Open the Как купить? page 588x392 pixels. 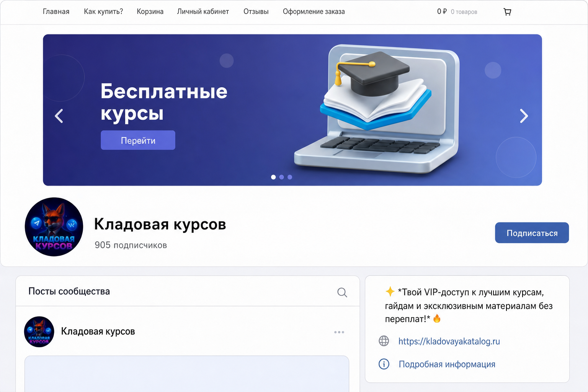(103, 11)
